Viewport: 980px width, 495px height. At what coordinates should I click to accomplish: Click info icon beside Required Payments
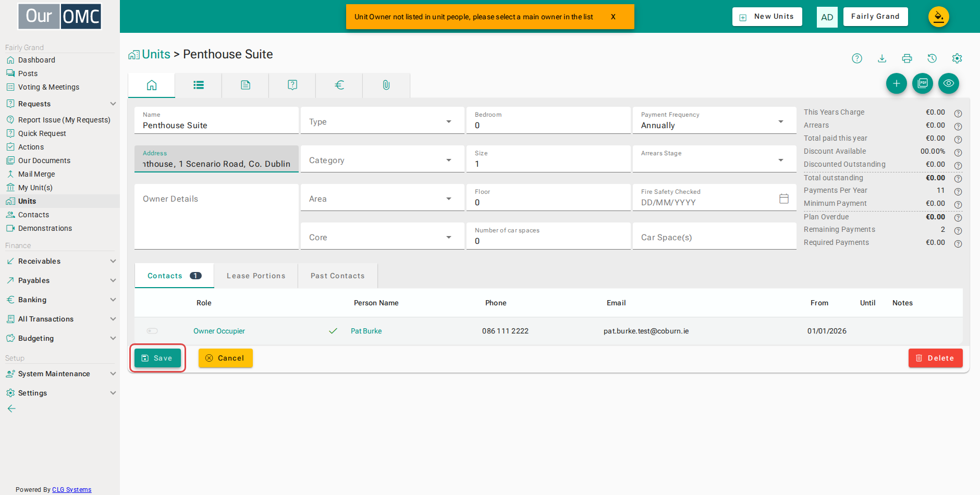(x=958, y=243)
